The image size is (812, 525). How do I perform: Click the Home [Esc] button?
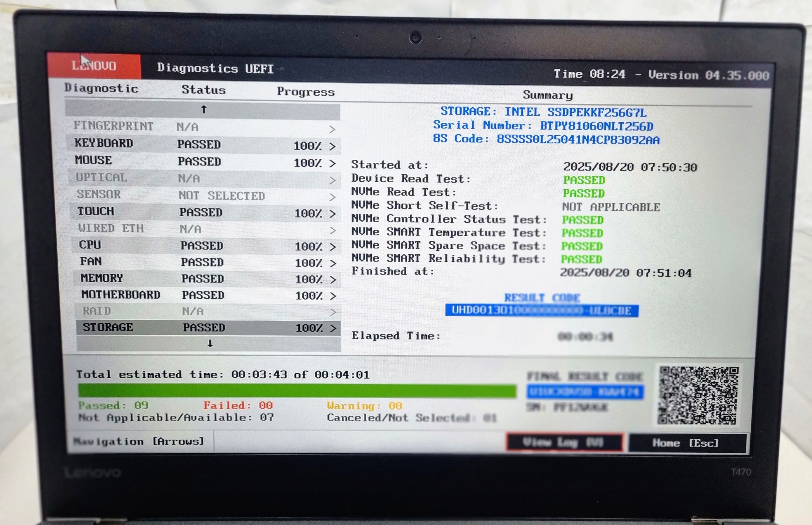coord(687,443)
